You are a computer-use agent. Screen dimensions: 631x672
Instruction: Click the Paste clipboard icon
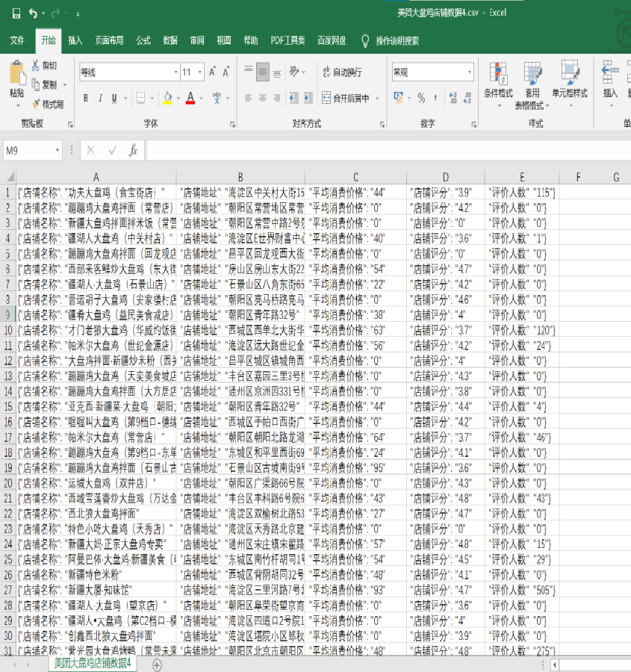click(17, 74)
